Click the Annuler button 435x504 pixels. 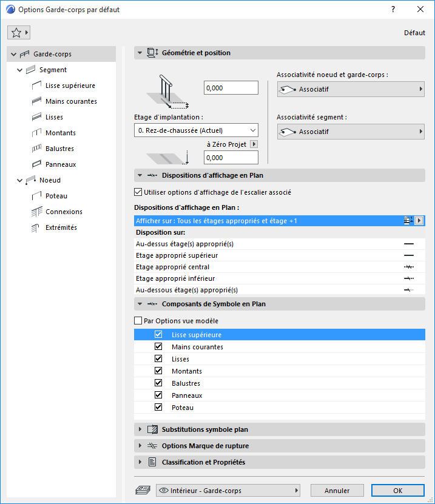click(337, 490)
